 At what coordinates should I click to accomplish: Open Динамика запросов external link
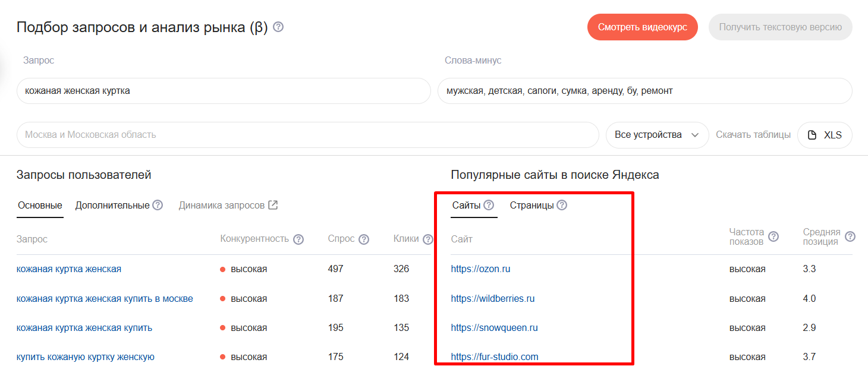(x=228, y=206)
